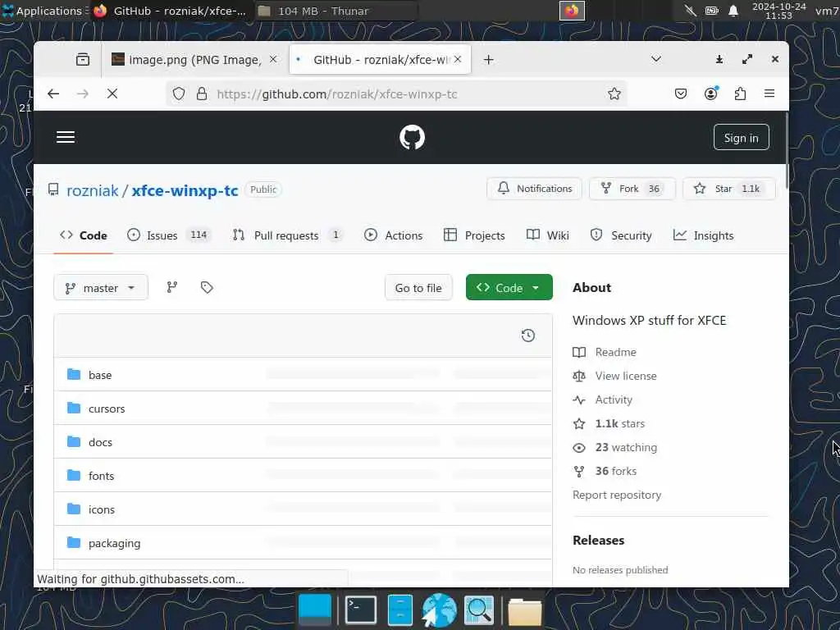The image size is (840, 630).
Task: Switch to Thunar window in the taskbar
Action: pos(335,11)
